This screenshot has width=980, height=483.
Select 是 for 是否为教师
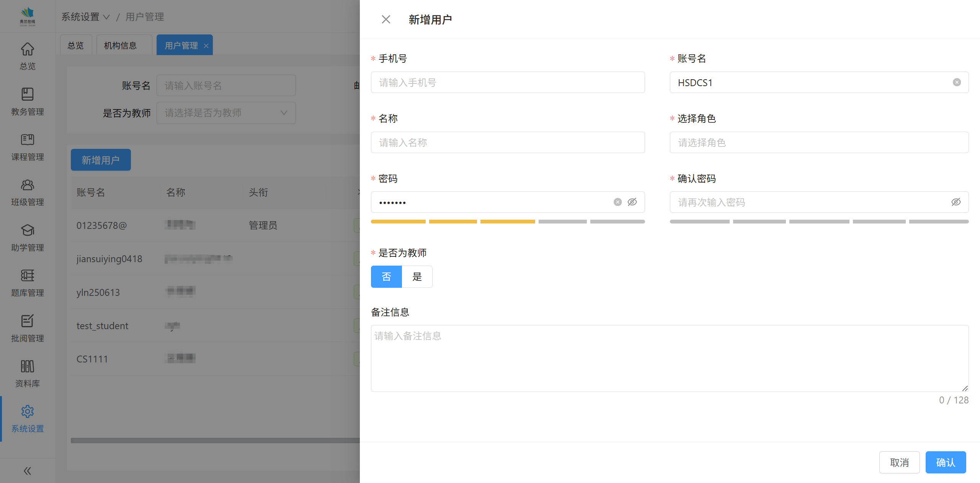point(417,277)
